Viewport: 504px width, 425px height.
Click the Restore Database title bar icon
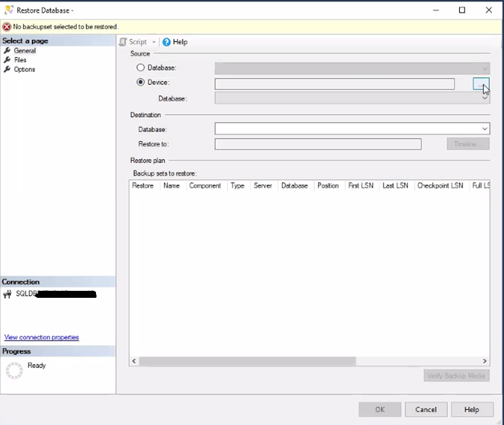pos(9,10)
